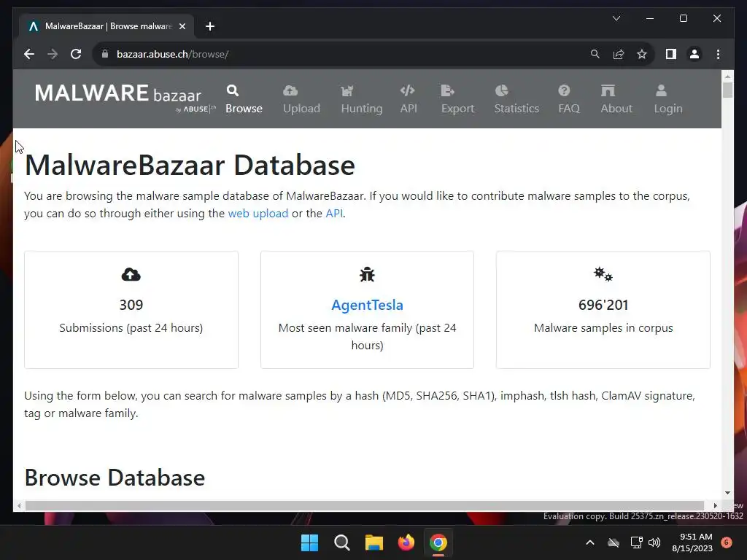Open the Hunting cat icon
Image resolution: width=747 pixels, height=560 pixels.
[x=347, y=90]
